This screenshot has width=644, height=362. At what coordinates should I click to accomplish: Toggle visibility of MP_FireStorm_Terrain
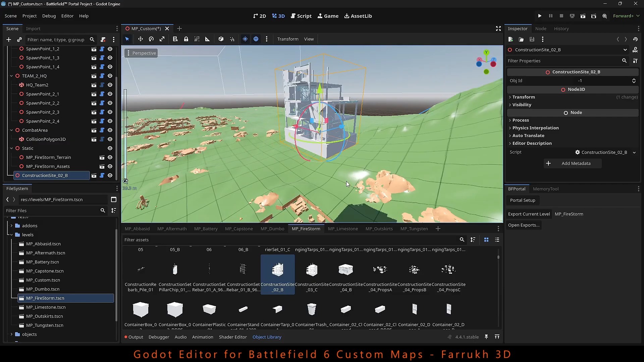110,157
